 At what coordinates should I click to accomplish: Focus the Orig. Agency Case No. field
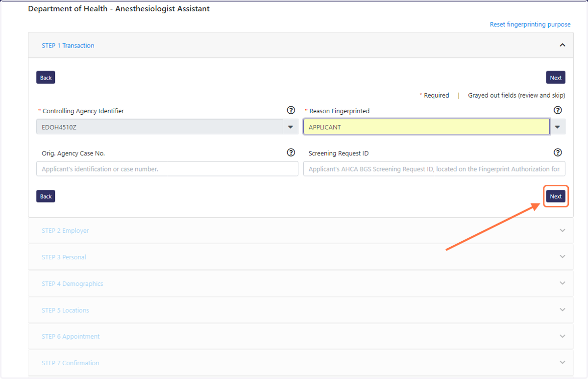coord(167,169)
